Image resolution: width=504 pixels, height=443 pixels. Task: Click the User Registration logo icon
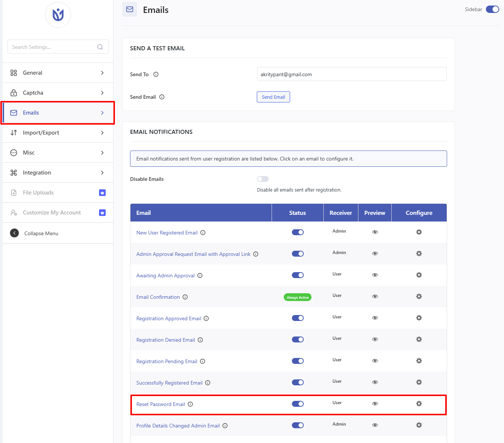click(x=58, y=15)
